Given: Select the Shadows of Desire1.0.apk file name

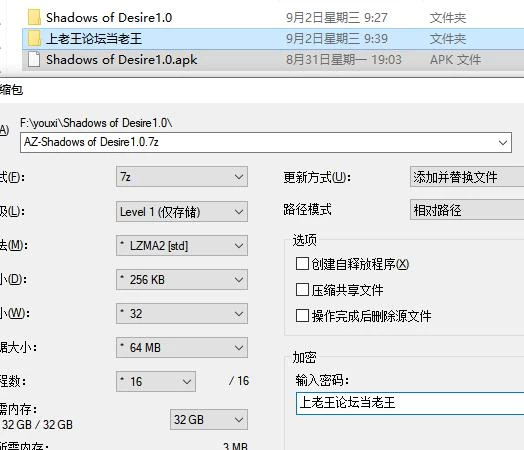Looking at the screenshot, I should point(122,60).
